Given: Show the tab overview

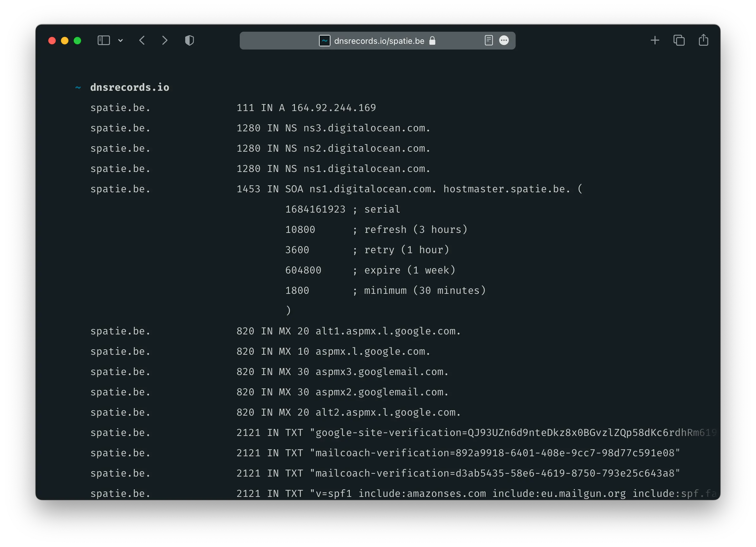Looking at the screenshot, I should pyautogui.click(x=679, y=40).
